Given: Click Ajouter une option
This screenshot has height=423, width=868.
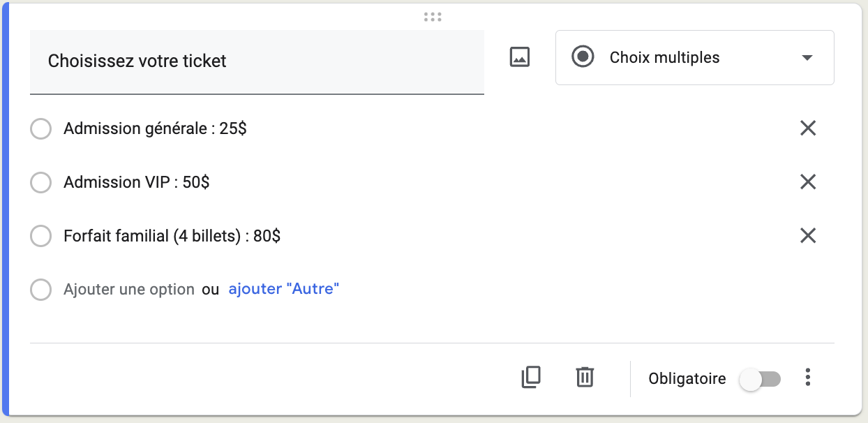Looking at the screenshot, I should (x=129, y=289).
